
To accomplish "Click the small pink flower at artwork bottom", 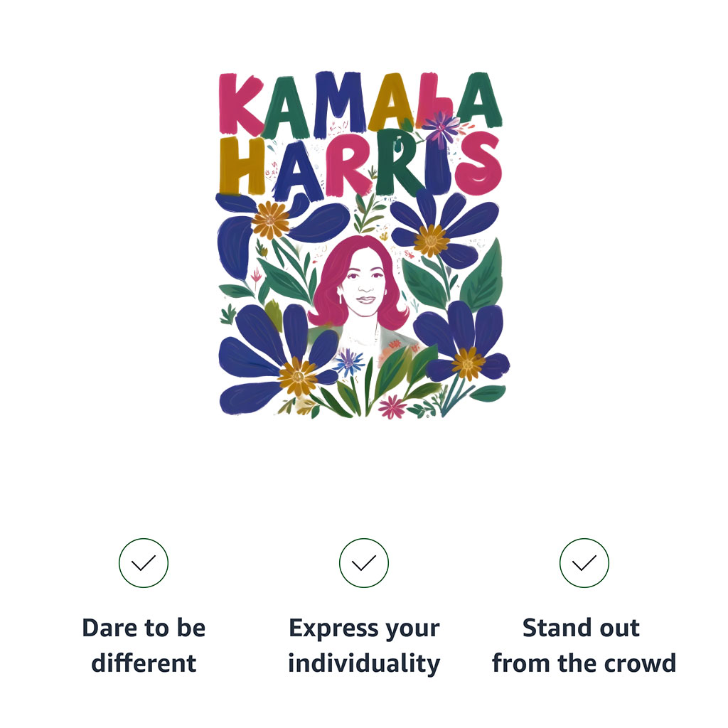I will click(x=392, y=407).
